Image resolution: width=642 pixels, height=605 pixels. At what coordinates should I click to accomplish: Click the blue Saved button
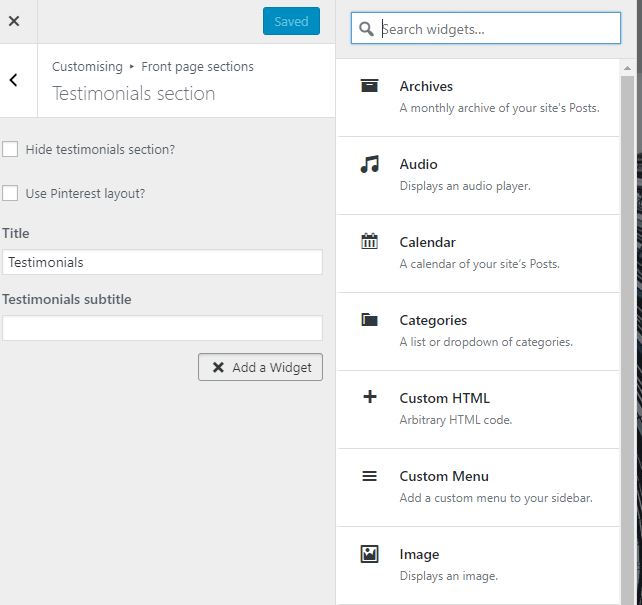click(291, 21)
